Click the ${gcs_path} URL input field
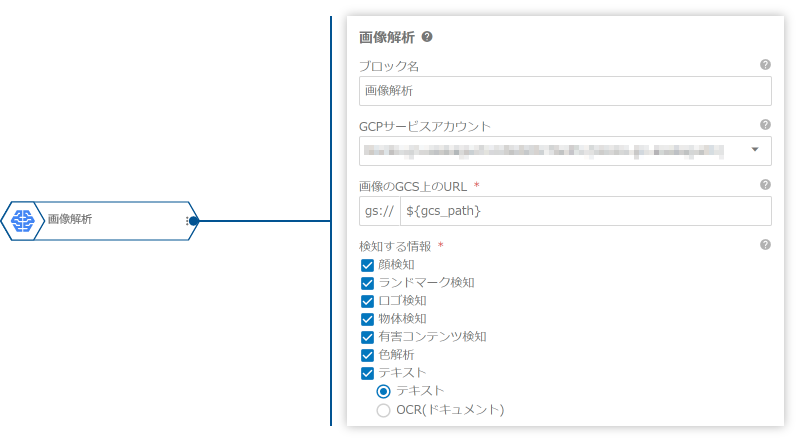This screenshot has width=800, height=442. [585, 211]
